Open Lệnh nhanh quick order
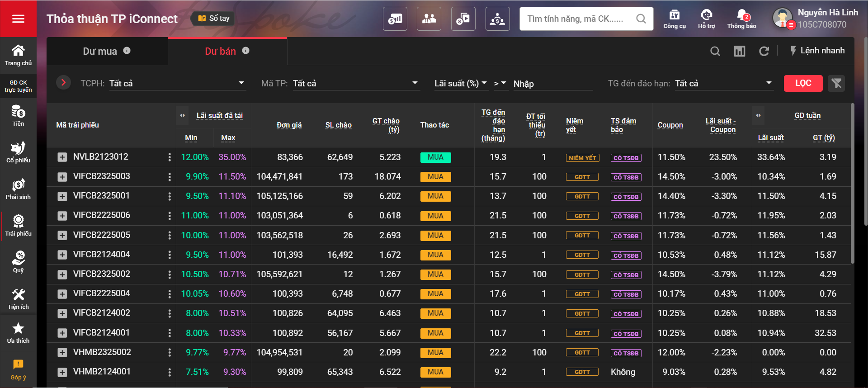868x388 pixels. (x=817, y=51)
